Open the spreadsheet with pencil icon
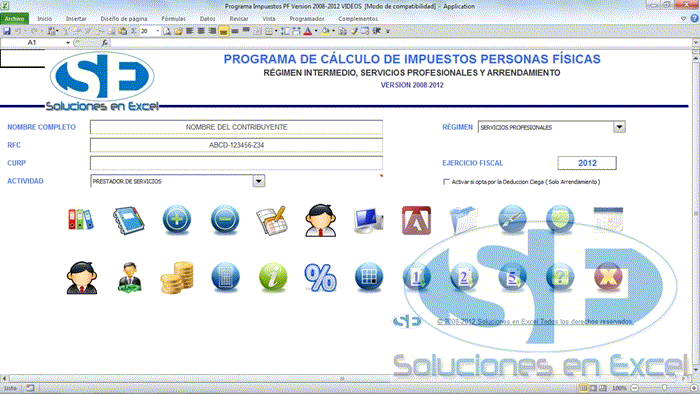The image size is (700, 394). pyautogui.click(x=272, y=220)
